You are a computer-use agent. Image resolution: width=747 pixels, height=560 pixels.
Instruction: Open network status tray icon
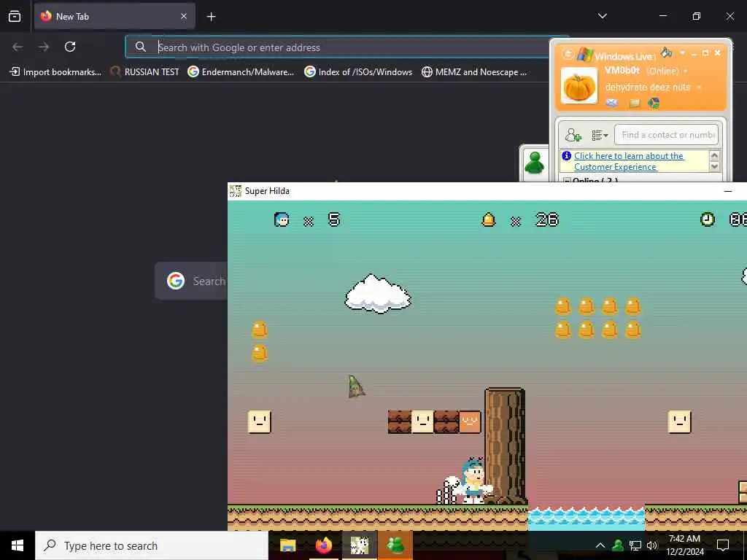coord(635,545)
